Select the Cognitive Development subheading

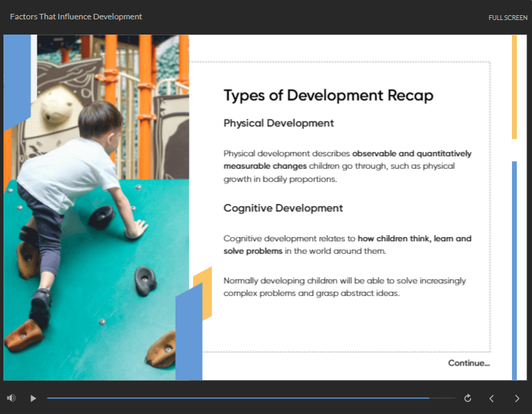tap(283, 208)
